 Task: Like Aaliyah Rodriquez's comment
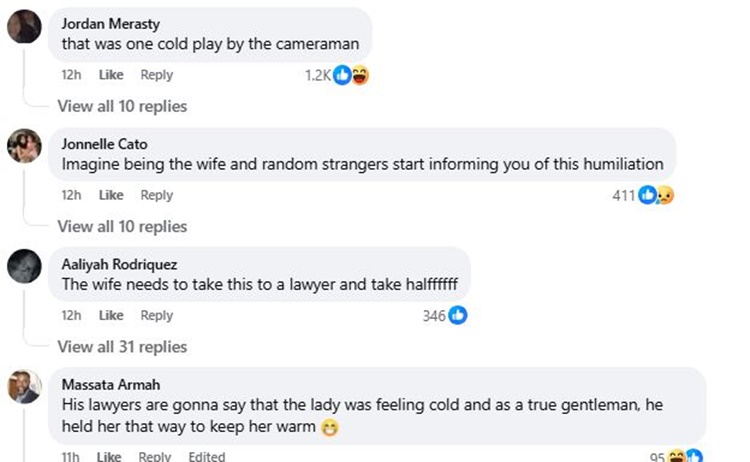coord(111,316)
